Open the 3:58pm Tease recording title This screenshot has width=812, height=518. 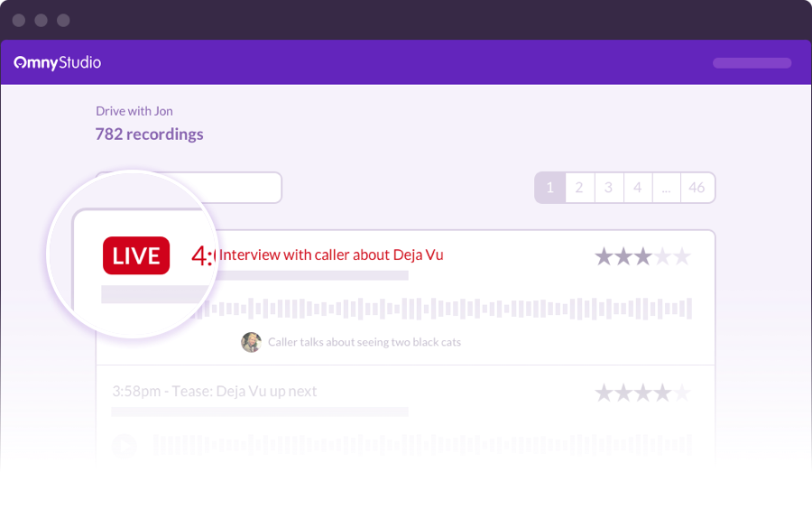click(215, 391)
